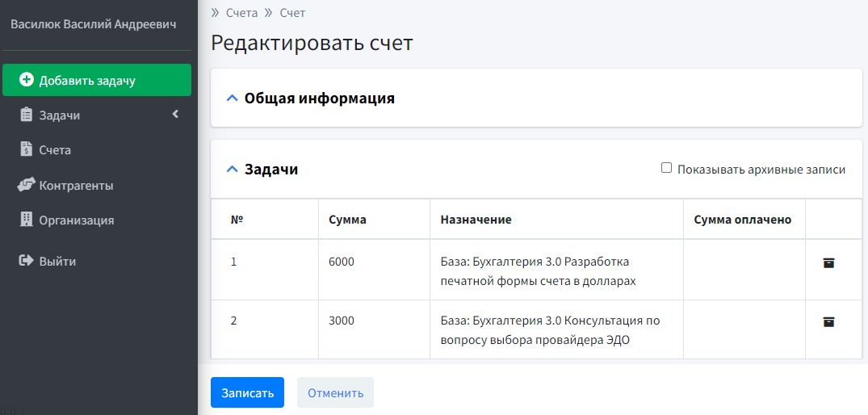Click the Счет breadcrumb link
This screenshot has height=415, width=868.
click(292, 13)
